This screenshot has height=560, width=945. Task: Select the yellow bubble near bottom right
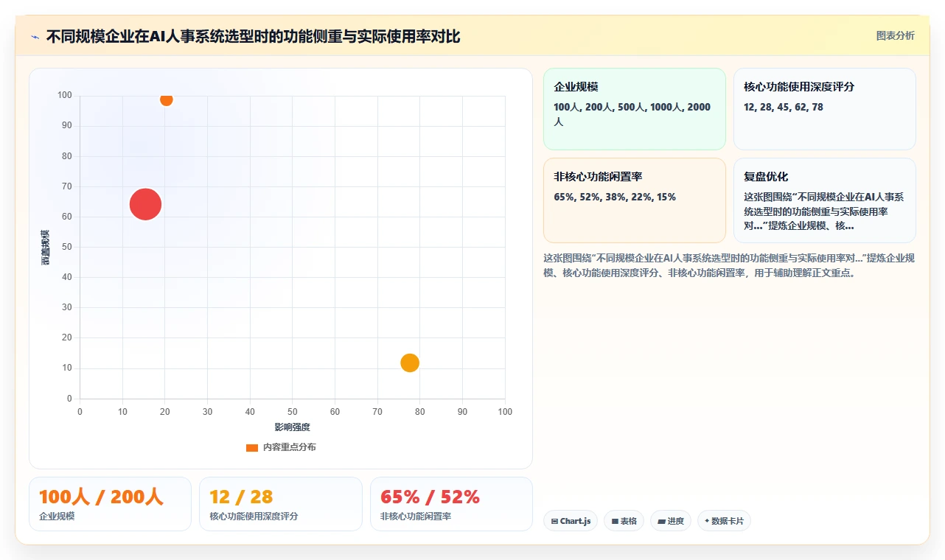(410, 363)
